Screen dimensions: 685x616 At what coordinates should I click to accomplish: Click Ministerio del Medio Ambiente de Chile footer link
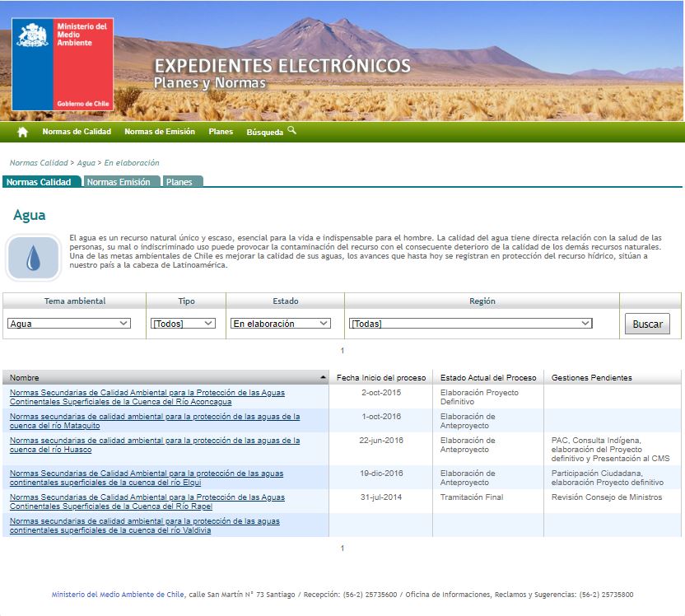tap(118, 594)
